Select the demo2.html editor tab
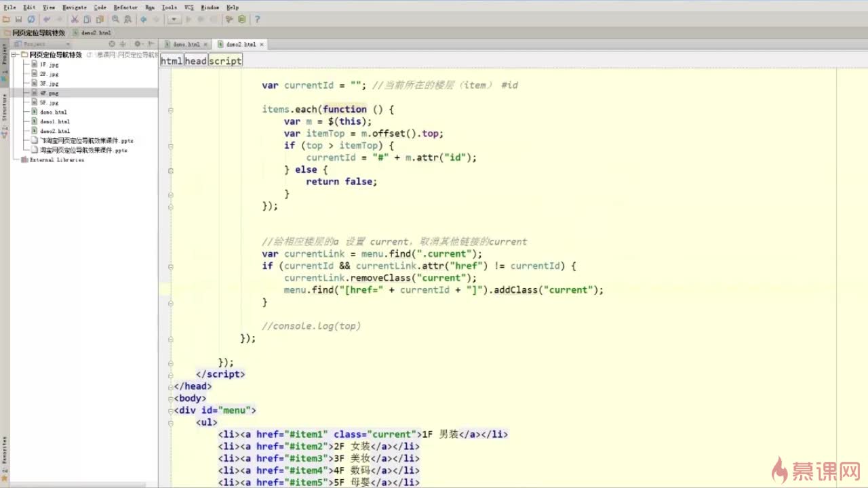 click(240, 44)
